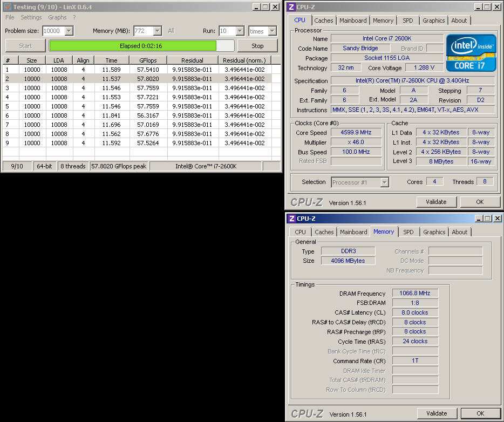
Task: Click OK in CPU-Z Memory window
Action: click(481, 414)
